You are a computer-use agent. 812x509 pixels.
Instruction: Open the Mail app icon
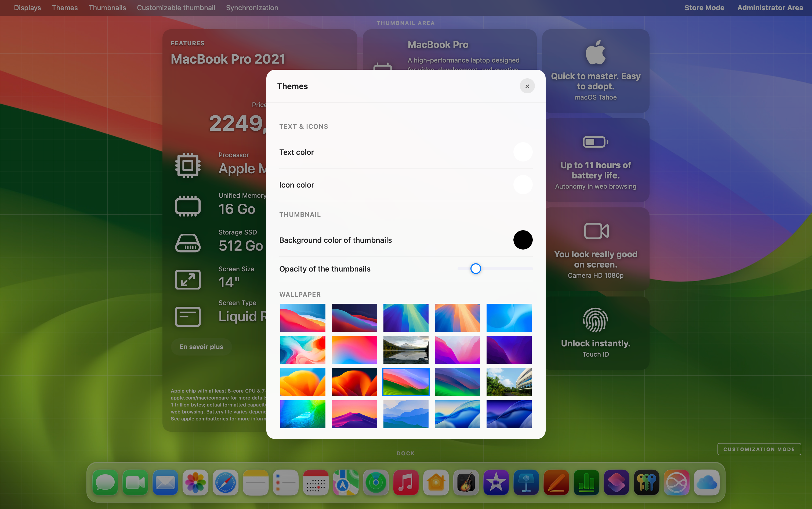[x=165, y=482]
